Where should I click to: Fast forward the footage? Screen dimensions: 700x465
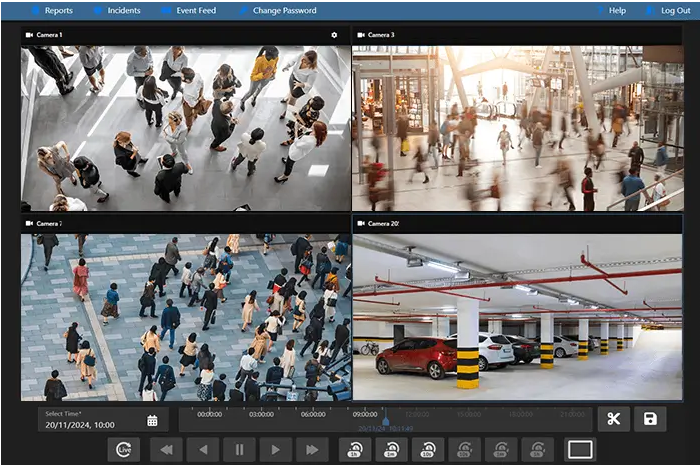311,450
